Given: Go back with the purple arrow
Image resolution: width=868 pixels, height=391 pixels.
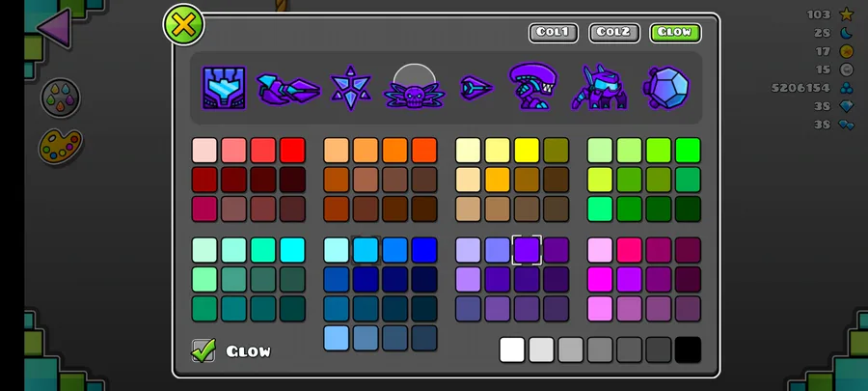Looking at the screenshot, I should 54,27.
